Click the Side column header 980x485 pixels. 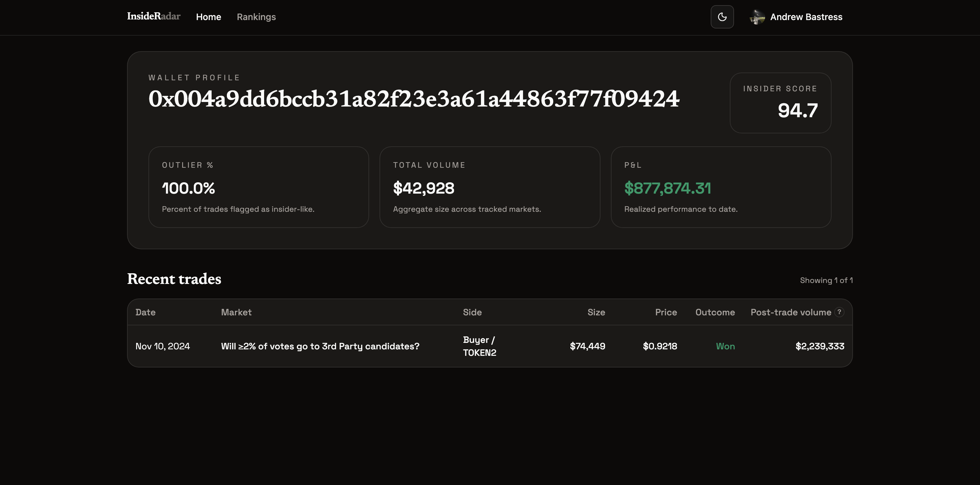[472, 312]
